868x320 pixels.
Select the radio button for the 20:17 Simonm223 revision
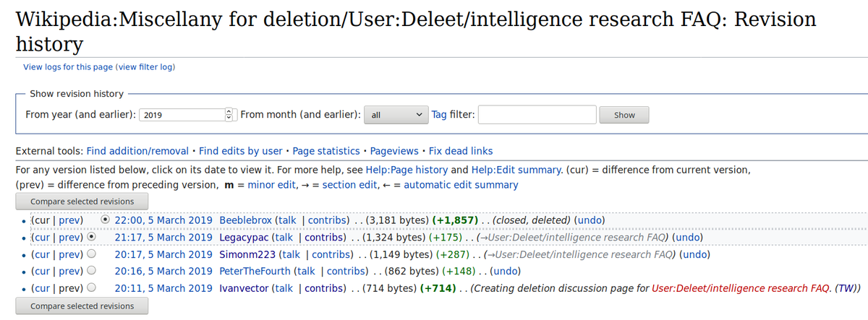tap(92, 254)
